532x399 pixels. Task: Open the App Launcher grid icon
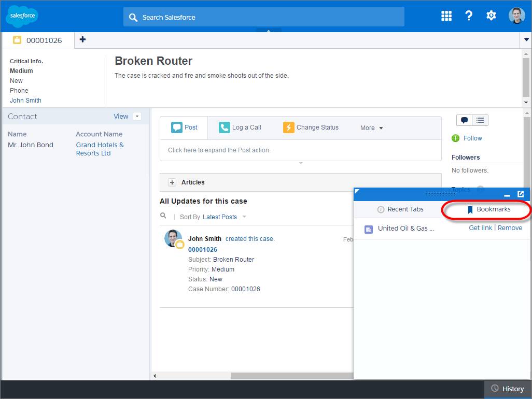click(446, 16)
